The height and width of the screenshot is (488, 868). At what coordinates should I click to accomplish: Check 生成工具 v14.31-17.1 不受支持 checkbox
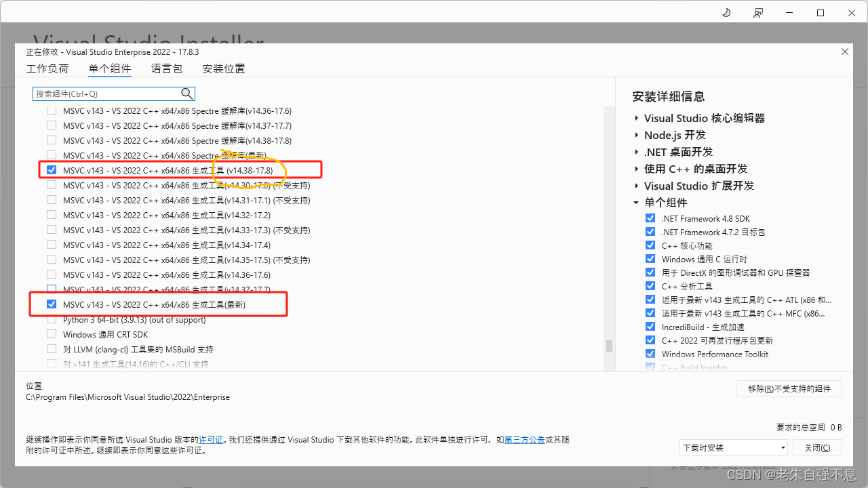pyautogui.click(x=52, y=200)
